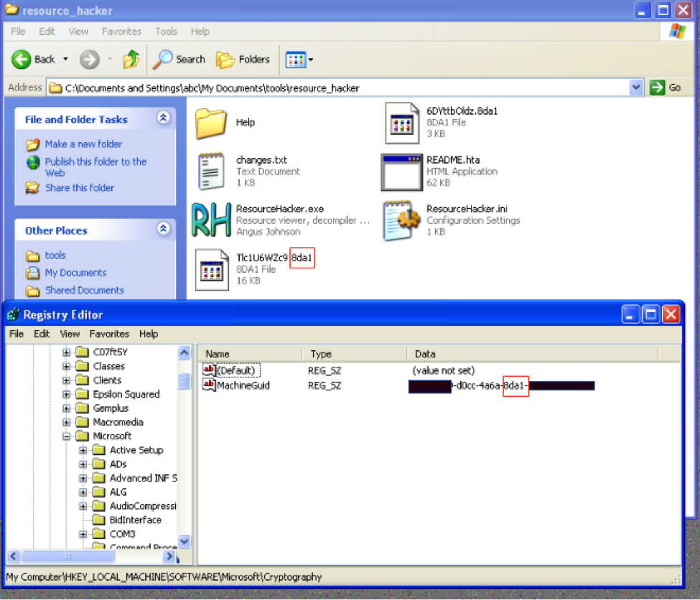Image resolution: width=700 pixels, height=600 pixels.
Task: Open the README.hta file icon
Action: tap(401, 172)
